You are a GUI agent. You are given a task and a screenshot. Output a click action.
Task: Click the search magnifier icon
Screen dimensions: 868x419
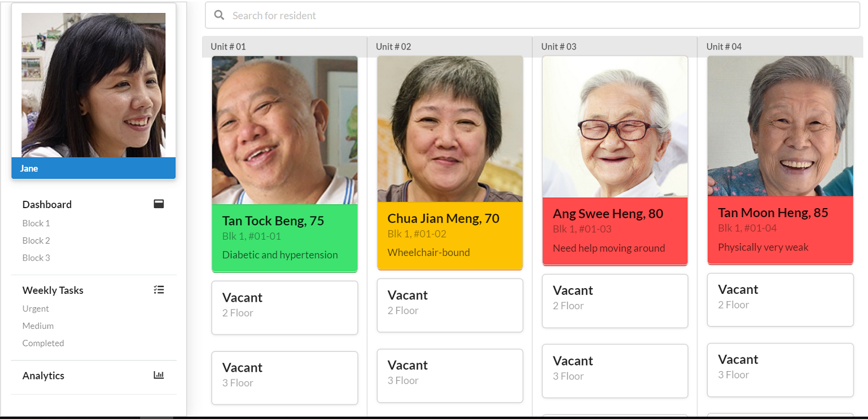point(220,15)
